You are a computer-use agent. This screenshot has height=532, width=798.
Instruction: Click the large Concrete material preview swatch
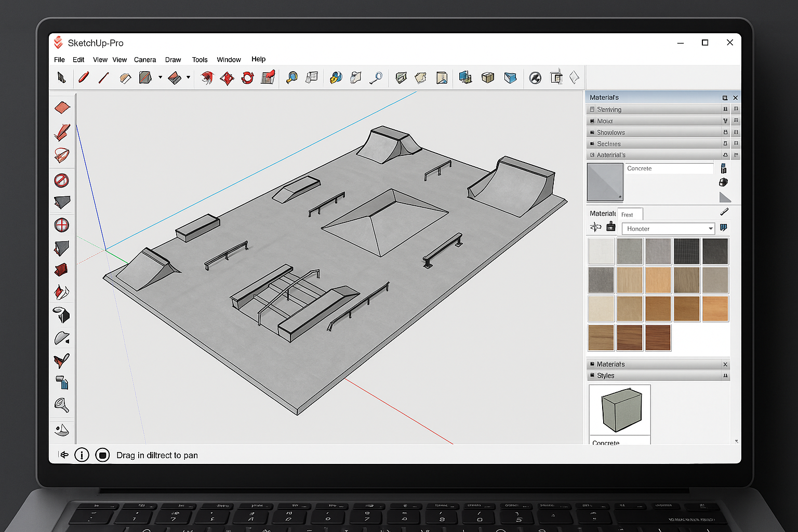tap(605, 182)
